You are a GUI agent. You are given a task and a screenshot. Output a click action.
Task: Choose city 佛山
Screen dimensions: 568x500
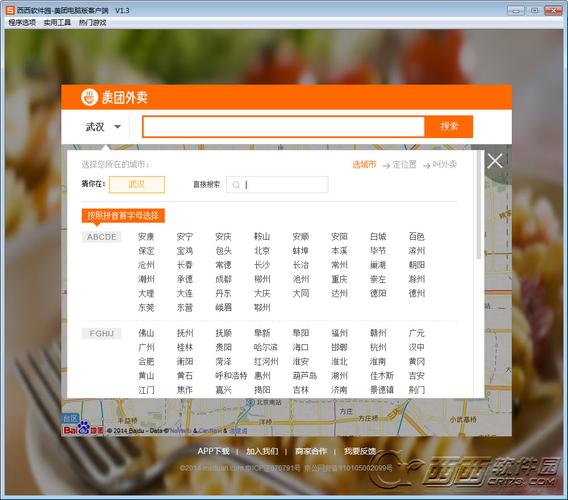click(146, 333)
